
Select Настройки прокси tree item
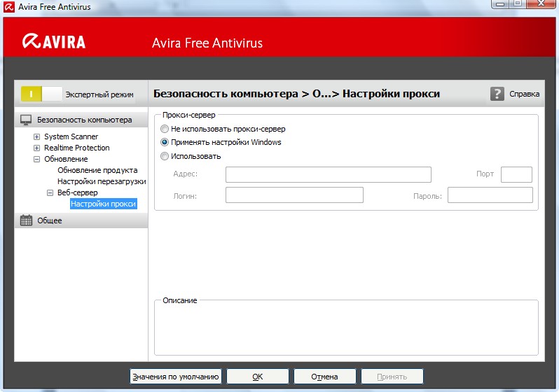coord(104,204)
